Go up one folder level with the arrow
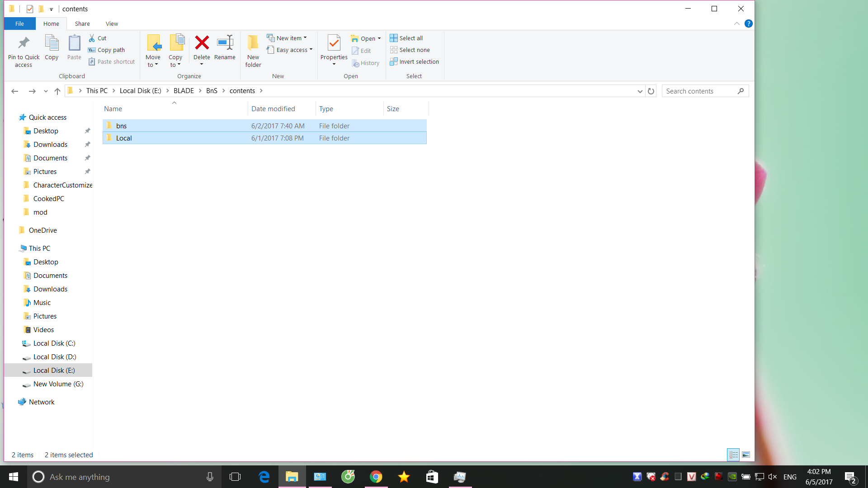The height and width of the screenshot is (488, 868). pos(57,91)
